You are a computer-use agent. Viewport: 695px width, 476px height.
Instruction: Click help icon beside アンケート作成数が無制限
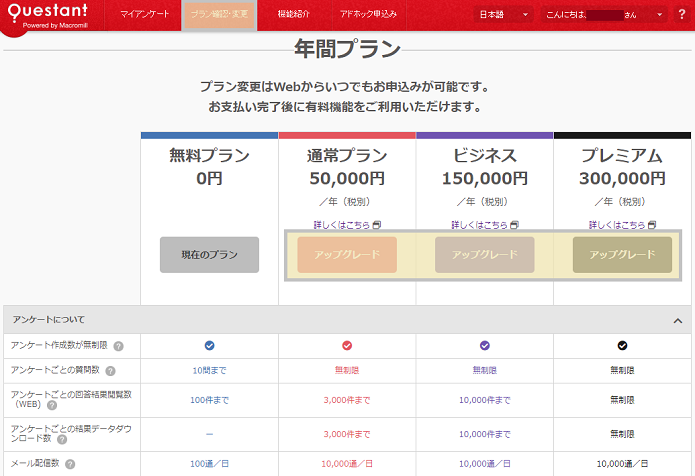pos(118,346)
